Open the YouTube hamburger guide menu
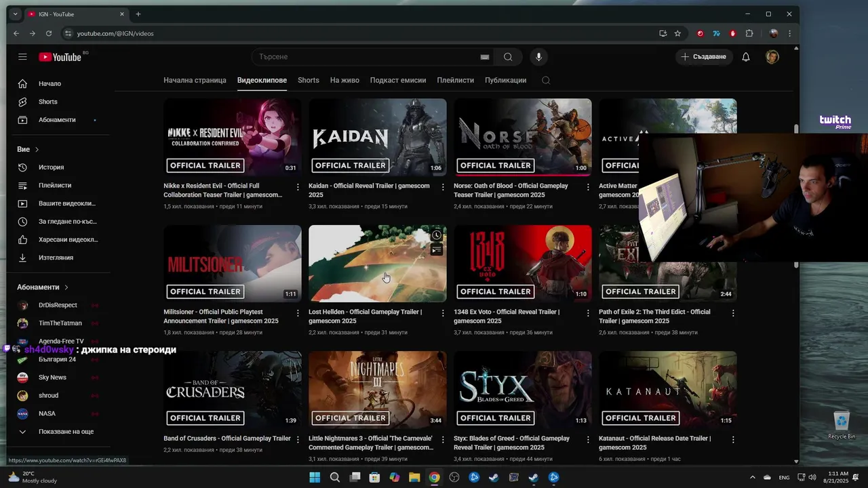The height and width of the screenshot is (488, 868). tap(22, 57)
